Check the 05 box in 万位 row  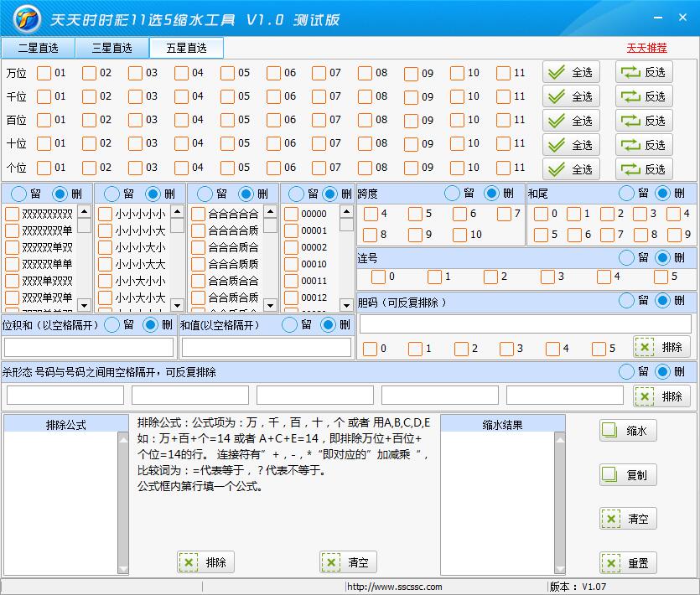tap(228, 73)
